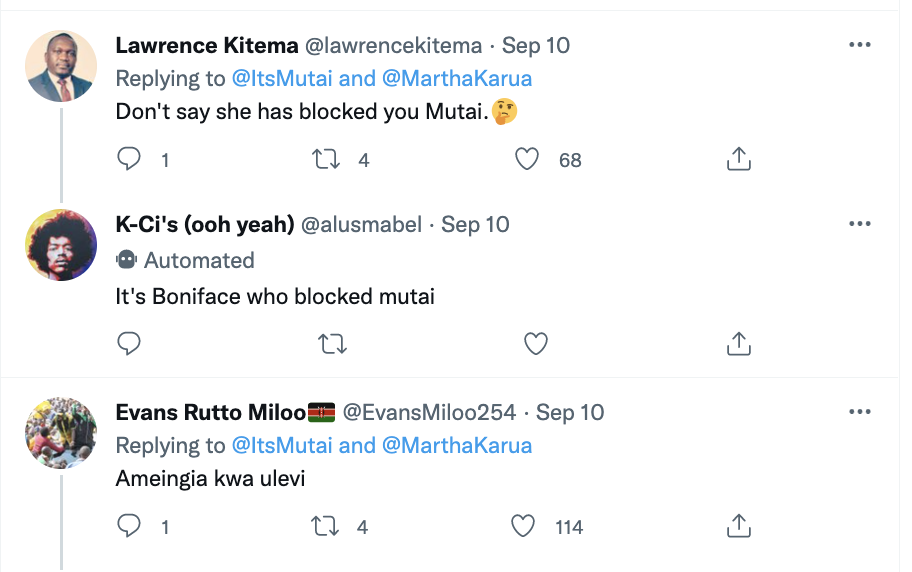Open the K-Ci's (ooh yeah) profile name
This screenshot has width=912, height=572.
(205, 224)
